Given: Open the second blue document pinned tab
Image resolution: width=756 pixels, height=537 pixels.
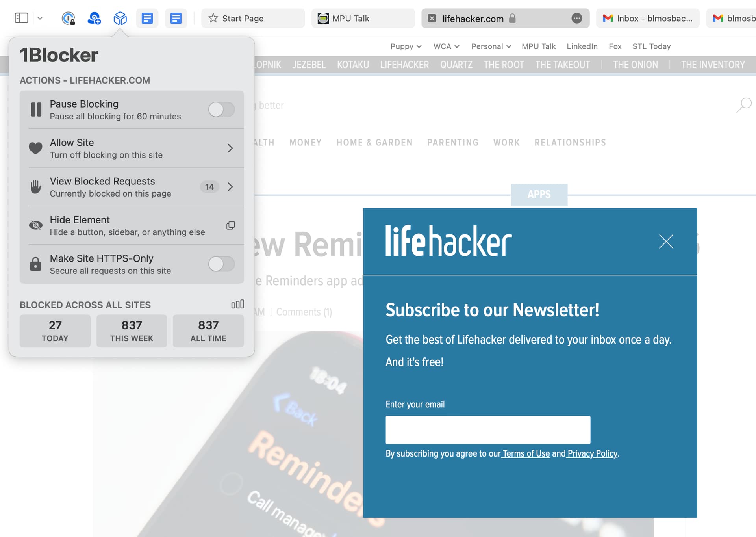Looking at the screenshot, I should (x=176, y=18).
